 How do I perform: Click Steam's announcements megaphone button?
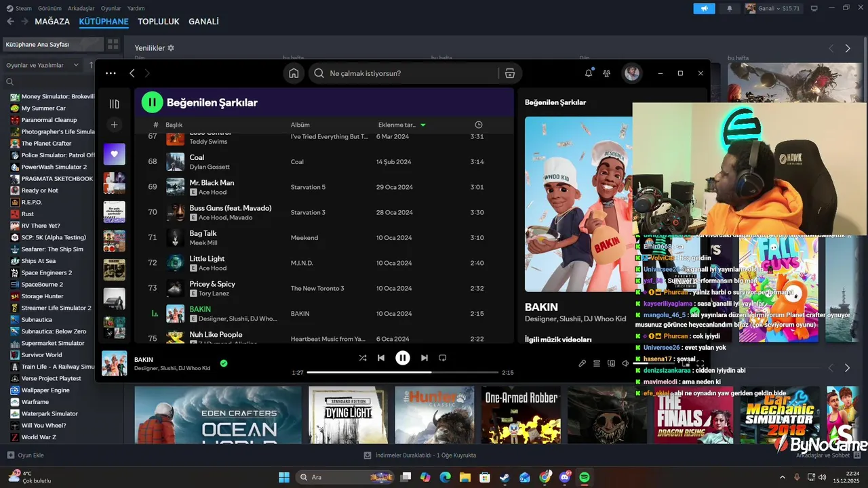pyautogui.click(x=704, y=8)
